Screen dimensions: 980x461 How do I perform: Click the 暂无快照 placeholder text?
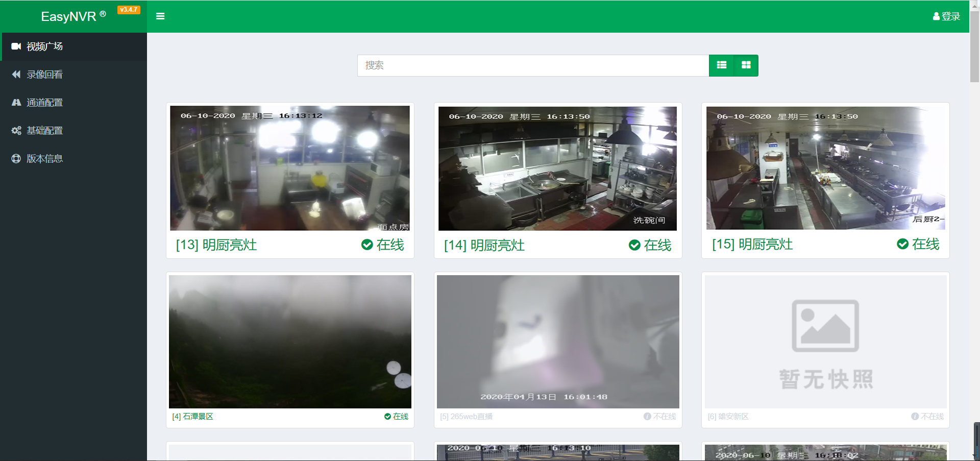coord(826,379)
